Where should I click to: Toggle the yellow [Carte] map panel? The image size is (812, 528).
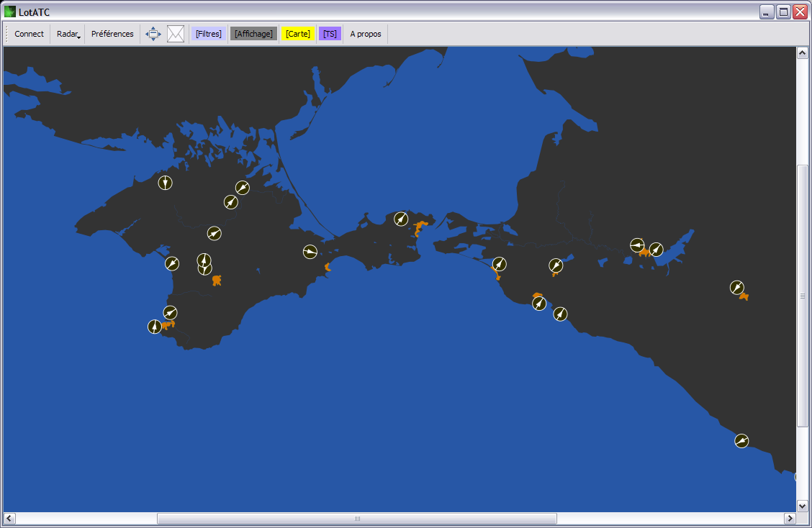pyautogui.click(x=298, y=34)
